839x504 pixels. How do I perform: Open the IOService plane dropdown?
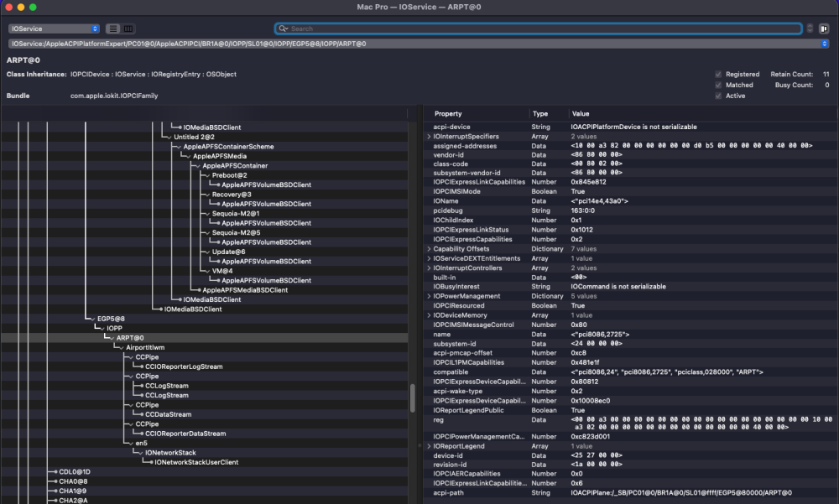pos(54,29)
